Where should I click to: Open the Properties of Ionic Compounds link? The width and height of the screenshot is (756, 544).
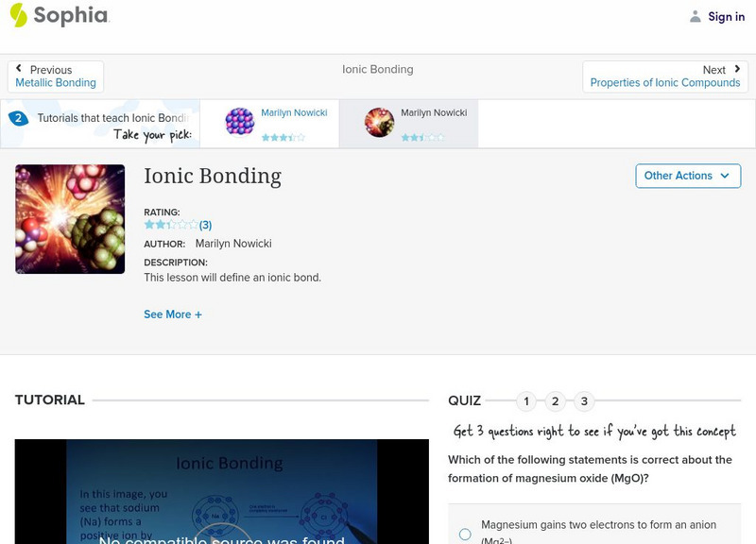coord(665,82)
